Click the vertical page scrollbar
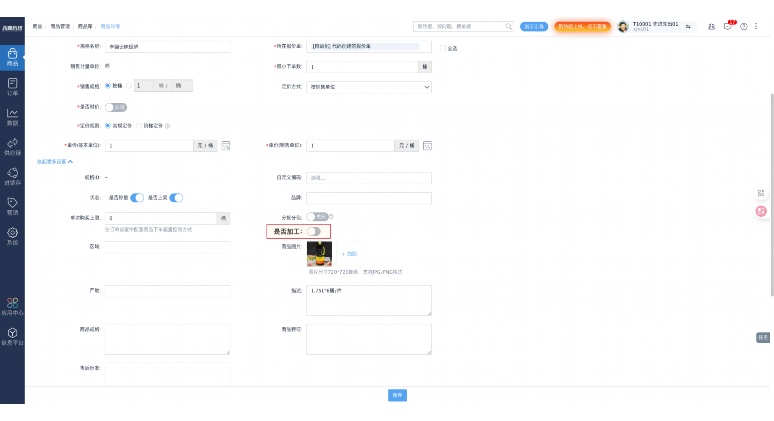774x421 pixels. [772, 195]
